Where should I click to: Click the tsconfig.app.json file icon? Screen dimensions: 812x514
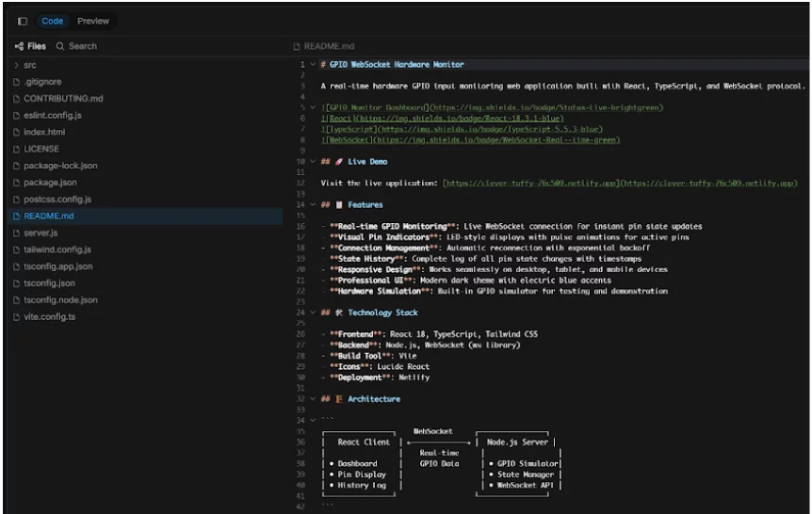(16, 266)
